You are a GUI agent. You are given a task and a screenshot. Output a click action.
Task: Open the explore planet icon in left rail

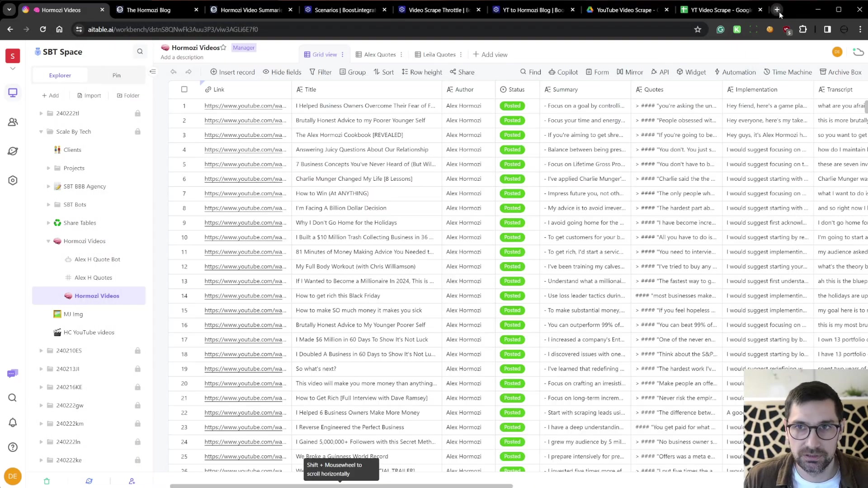tap(13, 151)
